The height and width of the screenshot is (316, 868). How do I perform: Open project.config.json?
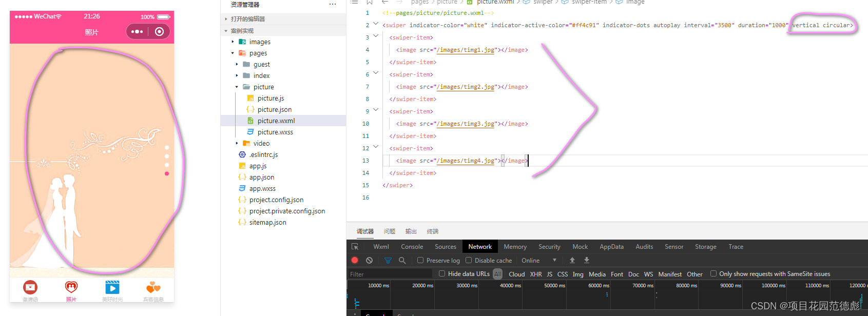pyautogui.click(x=276, y=200)
